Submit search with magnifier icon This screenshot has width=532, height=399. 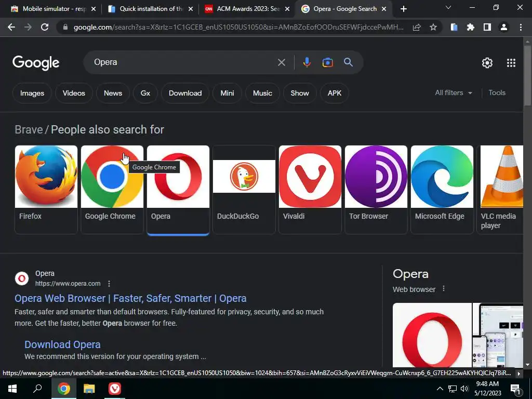[x=349, y=62]
